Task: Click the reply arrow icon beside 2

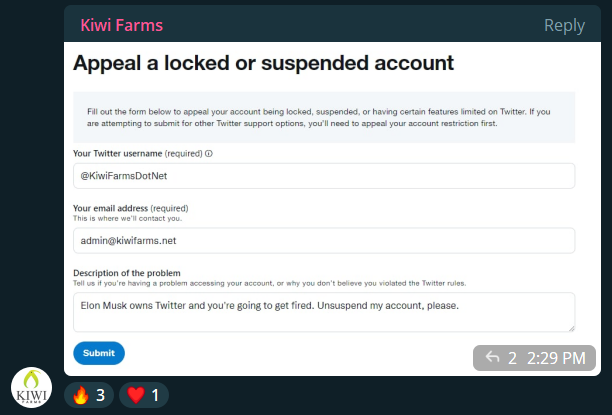Action: pos(492,357)
